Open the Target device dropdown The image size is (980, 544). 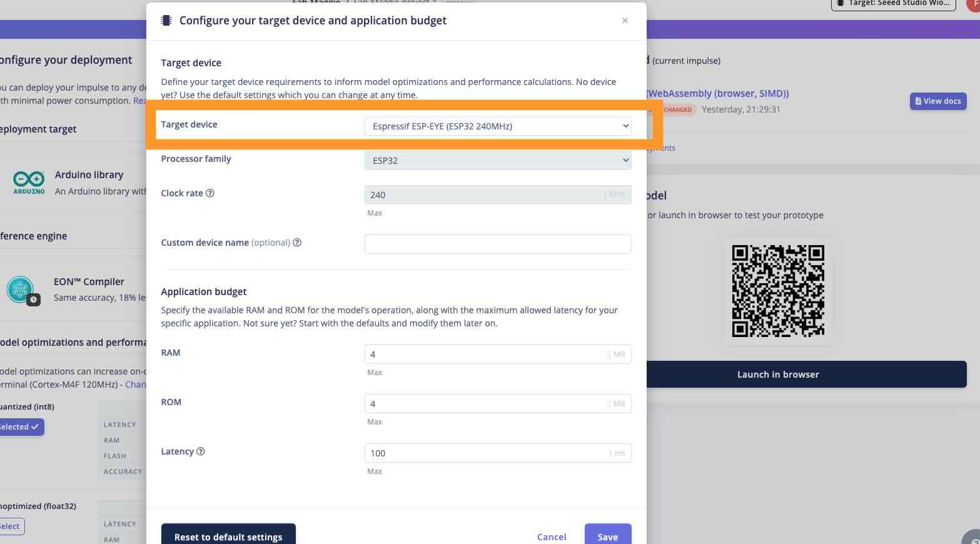tap(498, 126)
